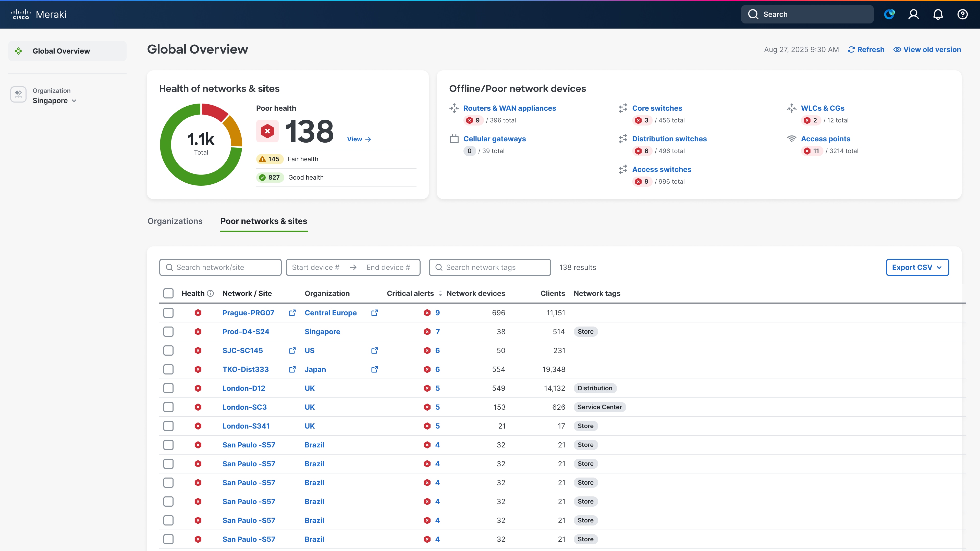Select the Prod-D4-S24 row checkbox

168,332
